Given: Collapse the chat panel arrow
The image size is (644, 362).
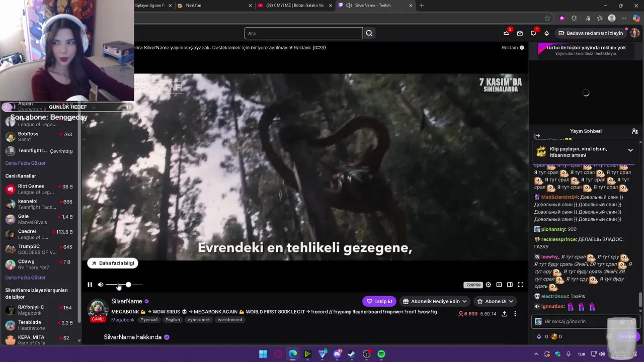Looking at the screenshot, I should pyautogui.click(x=537, y=136).
